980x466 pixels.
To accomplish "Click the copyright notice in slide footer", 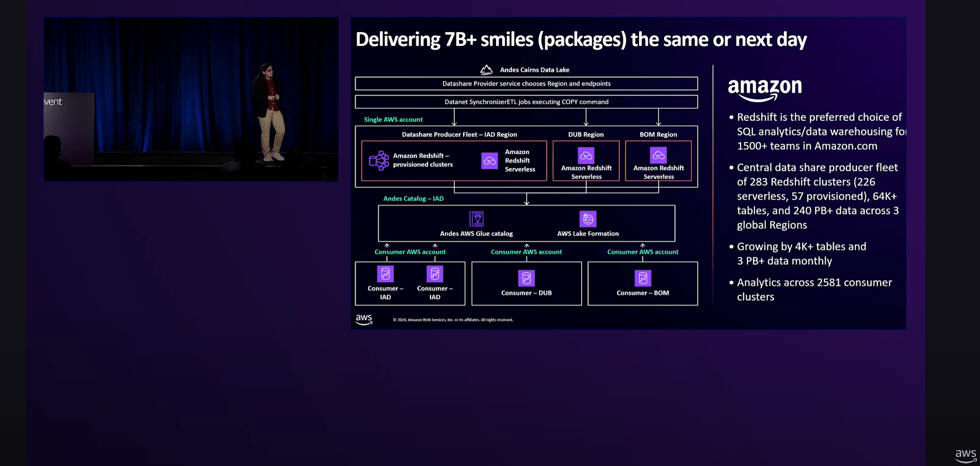I will pyautogui.click(x=453, y=320).
